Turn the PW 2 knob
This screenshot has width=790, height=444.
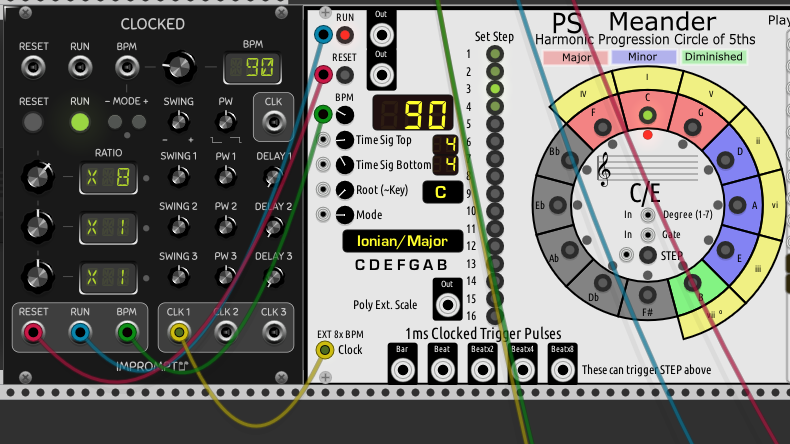click(226, 227)
